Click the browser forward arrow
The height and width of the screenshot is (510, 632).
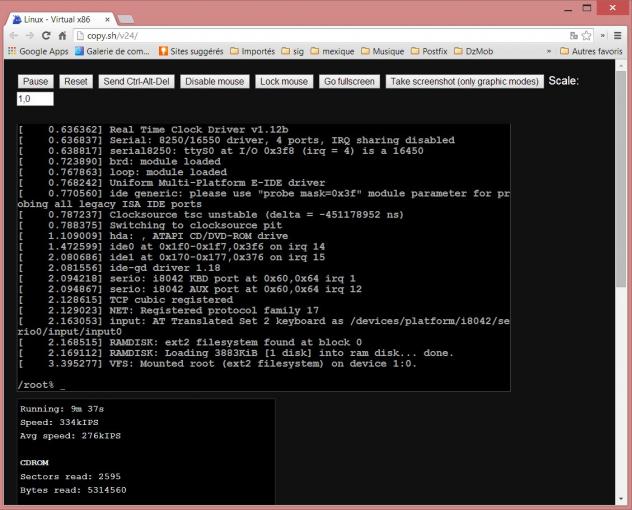[29, 35]
